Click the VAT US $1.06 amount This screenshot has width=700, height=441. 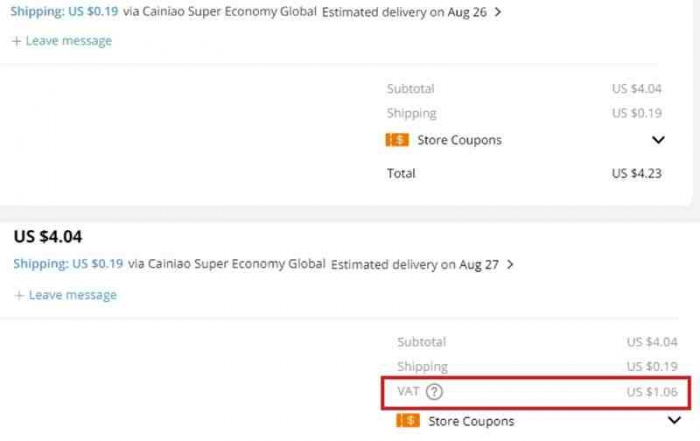pos(652,392)
